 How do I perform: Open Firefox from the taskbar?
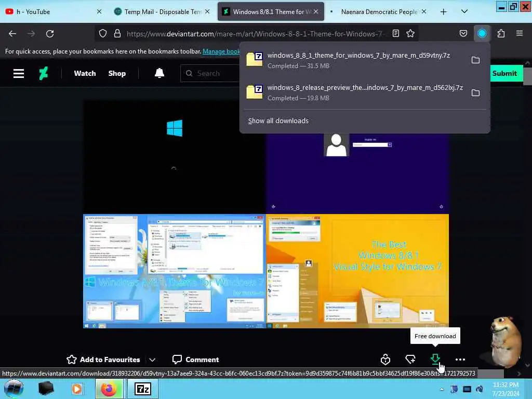click(x=109, y=389)
